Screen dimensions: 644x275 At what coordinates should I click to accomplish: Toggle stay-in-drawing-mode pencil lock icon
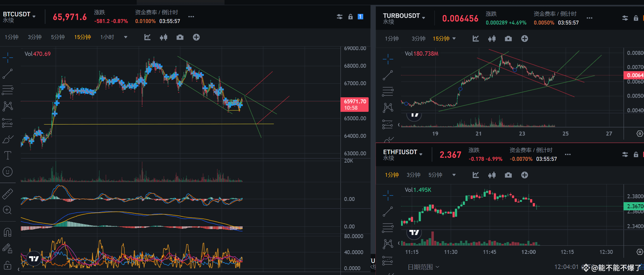[8, 248]
